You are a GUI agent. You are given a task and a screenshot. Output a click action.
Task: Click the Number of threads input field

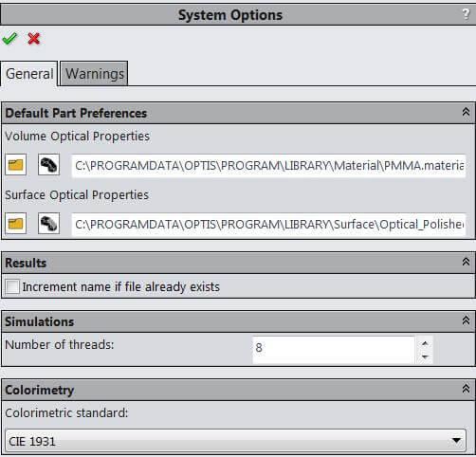pyautogui.click(x=334, y=350)
